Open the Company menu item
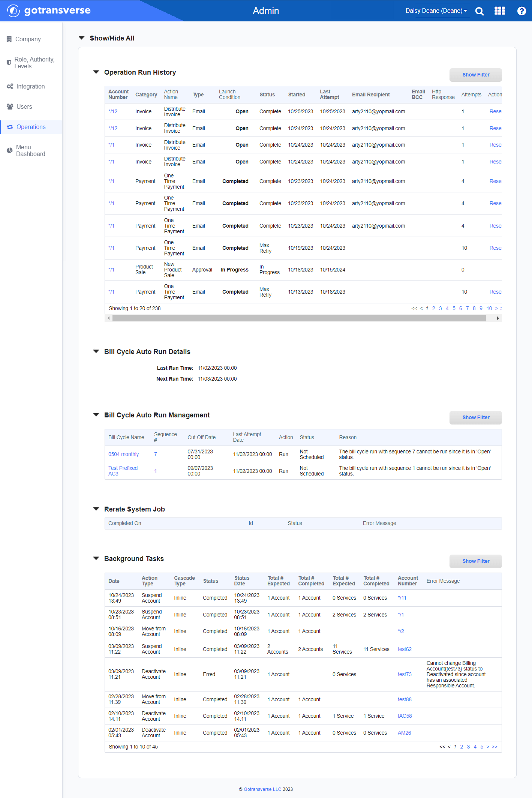 tap(28, 39)
